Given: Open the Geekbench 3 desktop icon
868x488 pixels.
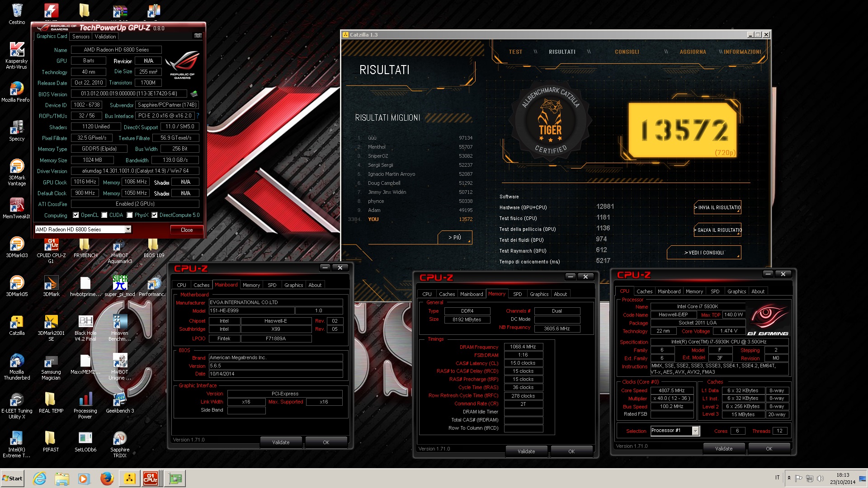Looking at the screenshot, I should tap(120, 403).
